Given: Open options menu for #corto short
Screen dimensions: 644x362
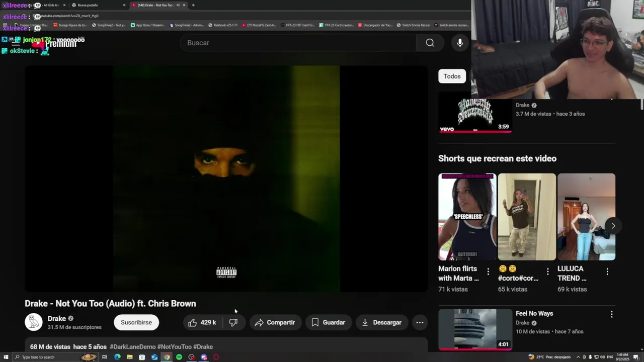Looking at the screenshot, I should click(548, 271).
